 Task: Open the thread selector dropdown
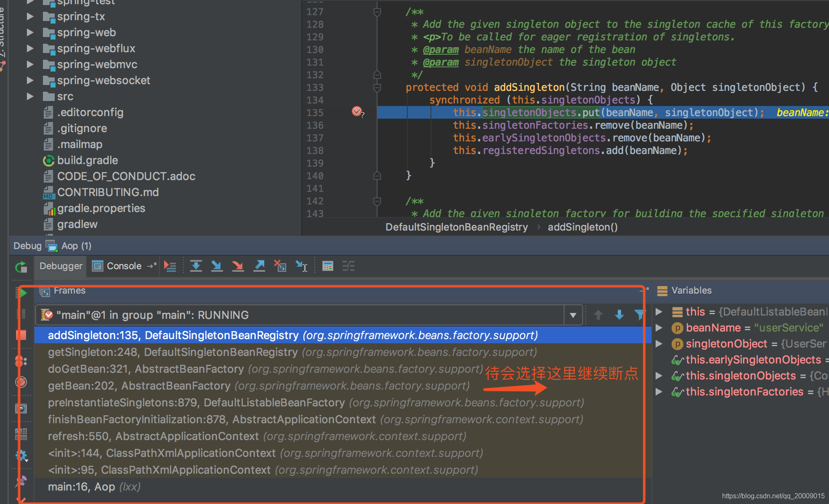[573, 315]
